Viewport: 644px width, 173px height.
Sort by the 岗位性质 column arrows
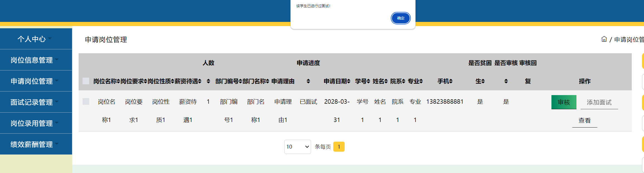pos(172,81)
